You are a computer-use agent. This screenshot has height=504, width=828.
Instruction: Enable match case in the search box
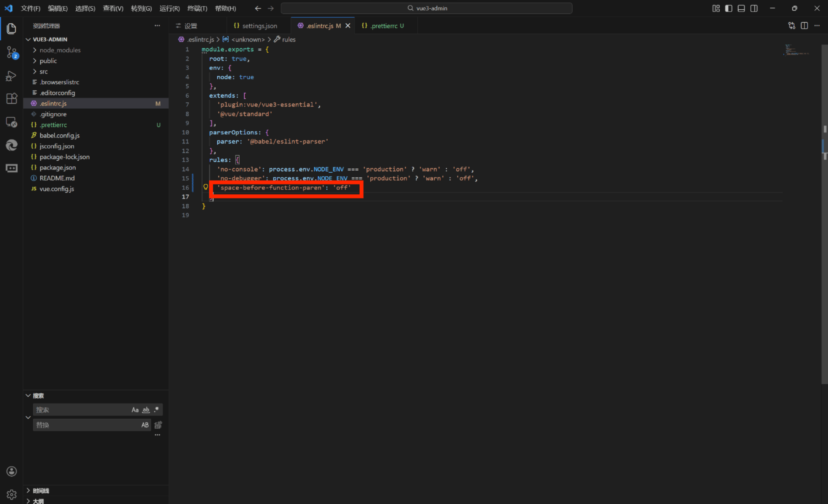pos(135,409)
